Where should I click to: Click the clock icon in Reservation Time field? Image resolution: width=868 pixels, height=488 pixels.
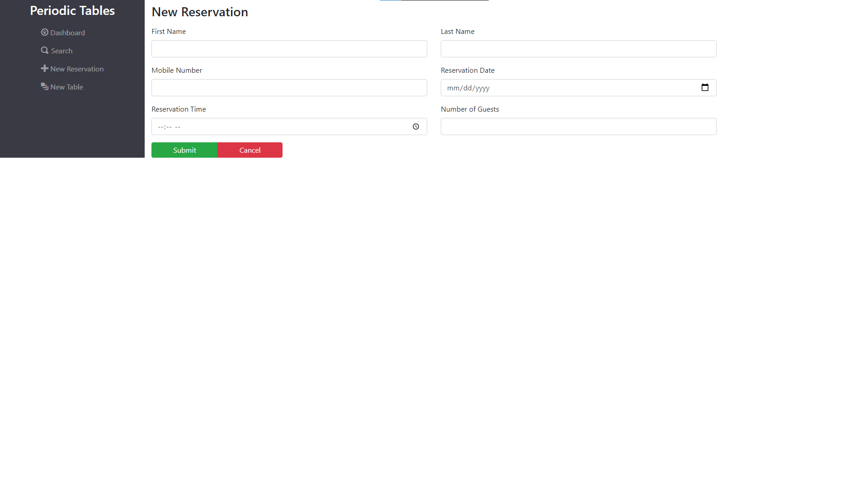click(415, 127)
